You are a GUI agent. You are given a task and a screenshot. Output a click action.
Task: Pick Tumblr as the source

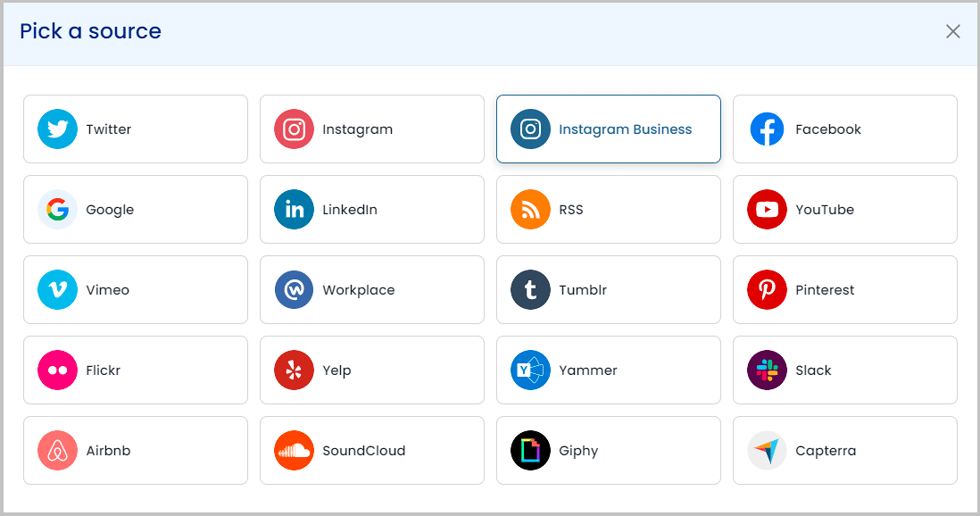(608, 289)
